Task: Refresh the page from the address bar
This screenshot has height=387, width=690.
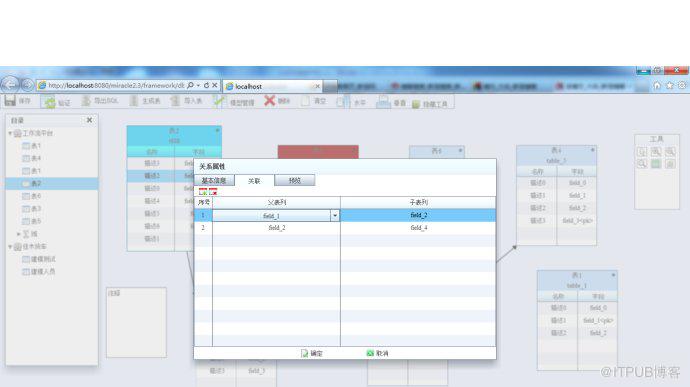Action: 206,85
